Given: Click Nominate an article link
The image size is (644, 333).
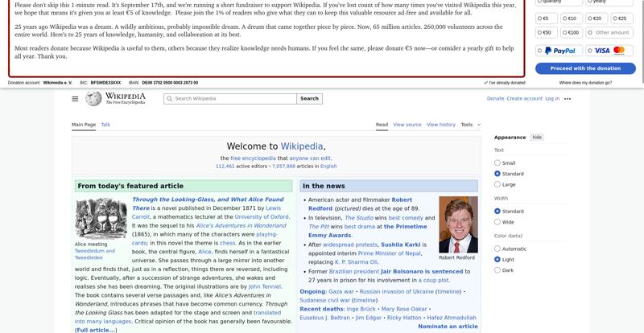Looking at the screenshot, I should (448, 327).
